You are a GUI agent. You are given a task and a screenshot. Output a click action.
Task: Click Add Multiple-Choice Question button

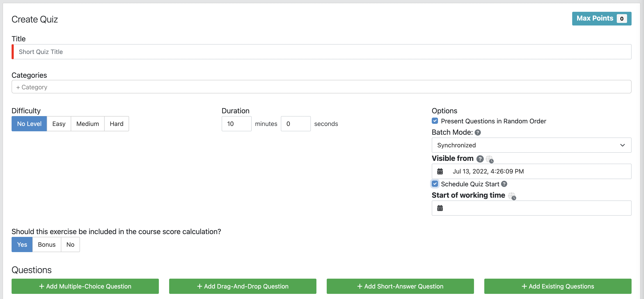pyautogui.click(x=85, y=286)
